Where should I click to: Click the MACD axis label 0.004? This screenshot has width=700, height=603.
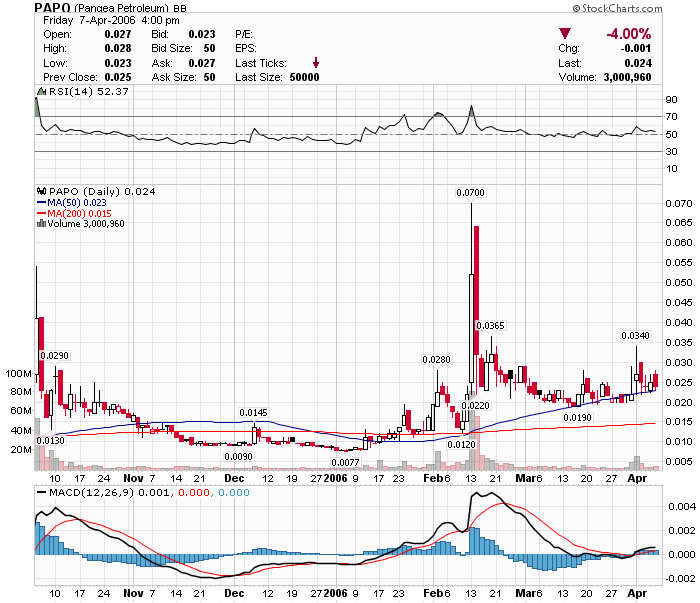tap(682, 507)
